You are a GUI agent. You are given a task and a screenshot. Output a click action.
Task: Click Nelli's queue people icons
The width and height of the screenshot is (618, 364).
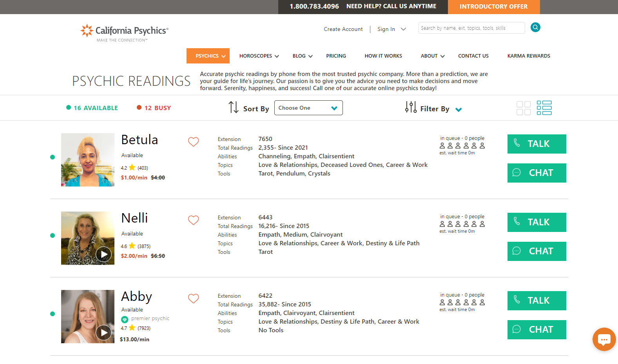462,224
